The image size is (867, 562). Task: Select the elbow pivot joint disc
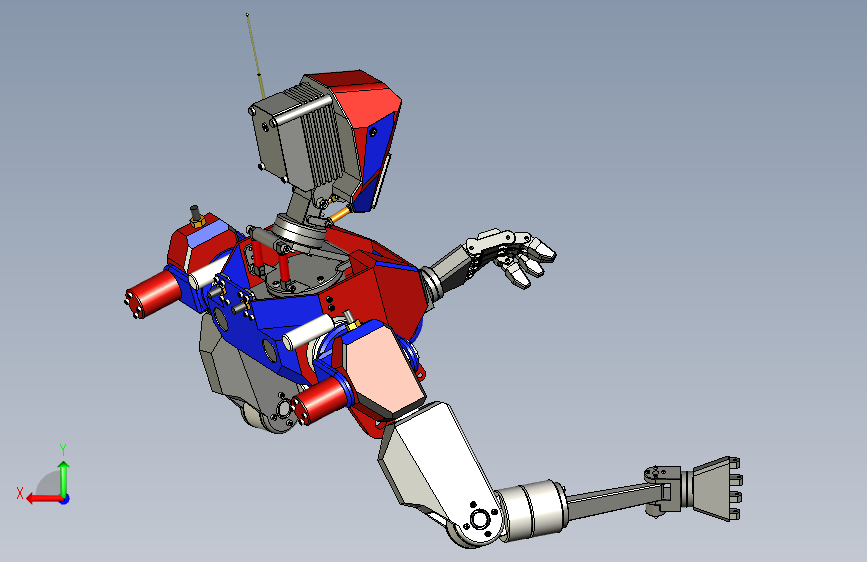click(x=478, y=521)
